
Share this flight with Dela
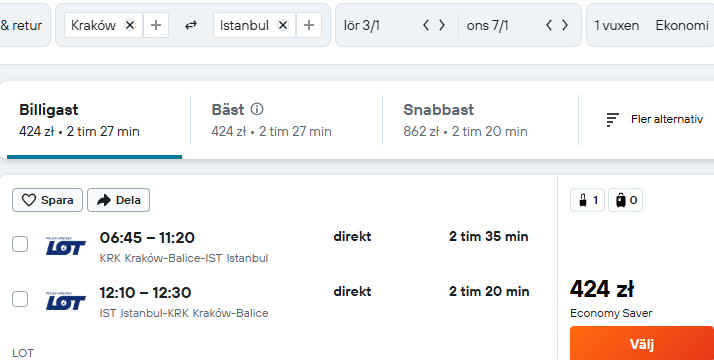click(x=118, y=200)
